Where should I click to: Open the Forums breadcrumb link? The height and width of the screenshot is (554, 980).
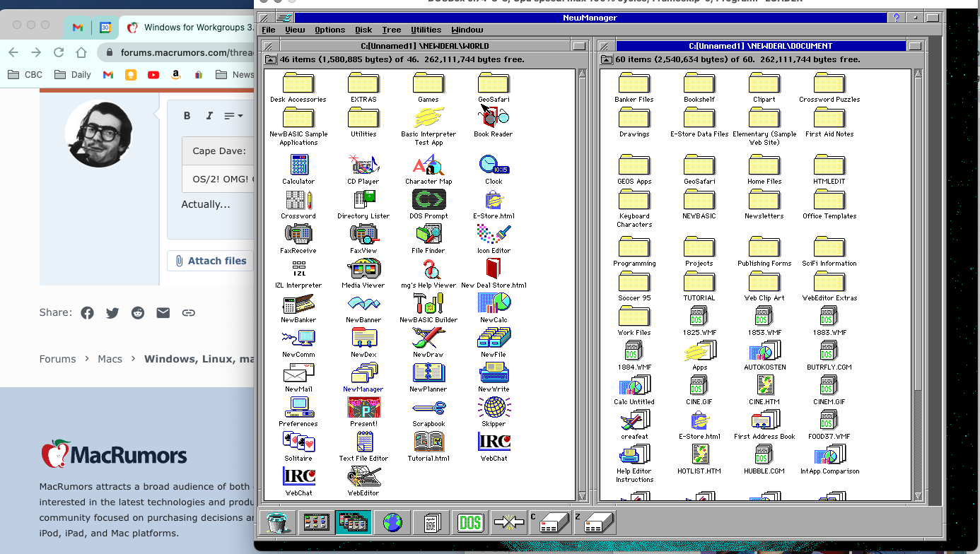click(x=57, y=359)
